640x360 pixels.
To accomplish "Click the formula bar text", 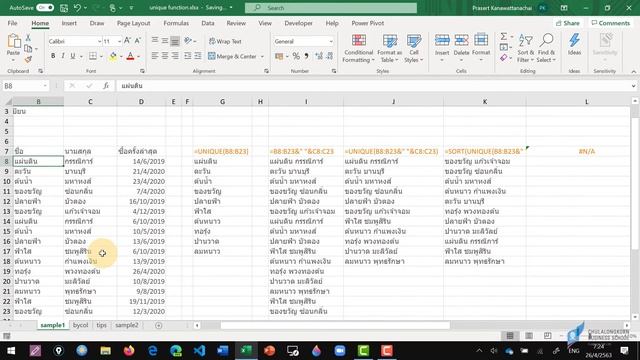I will pos(131,86).
